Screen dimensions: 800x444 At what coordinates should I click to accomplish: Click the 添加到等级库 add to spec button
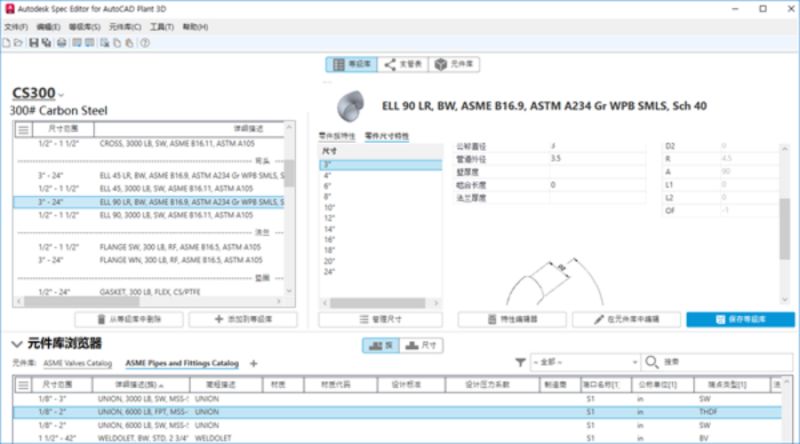[243, 319]
